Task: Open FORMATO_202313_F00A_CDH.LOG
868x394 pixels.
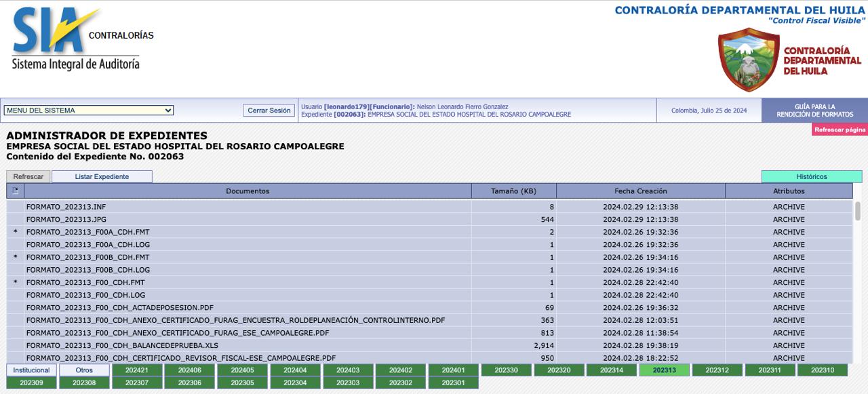Action: click(88, 245)
